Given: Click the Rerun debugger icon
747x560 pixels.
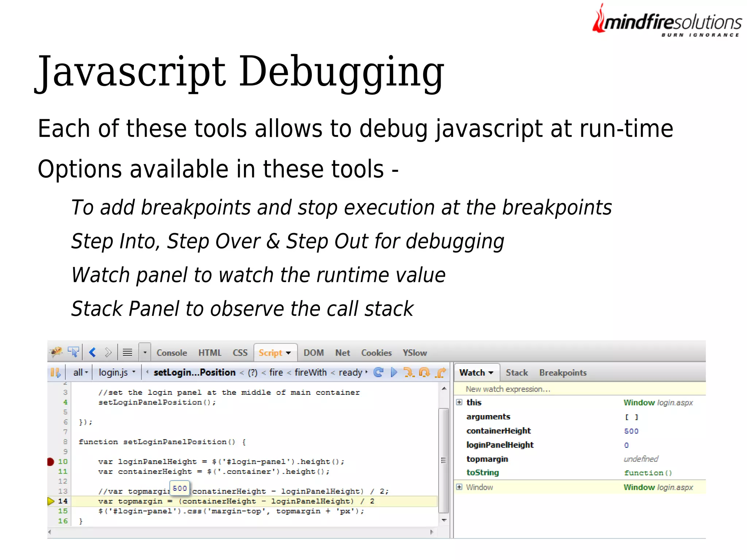Looking at the screenshot, I should click(379, 372).
